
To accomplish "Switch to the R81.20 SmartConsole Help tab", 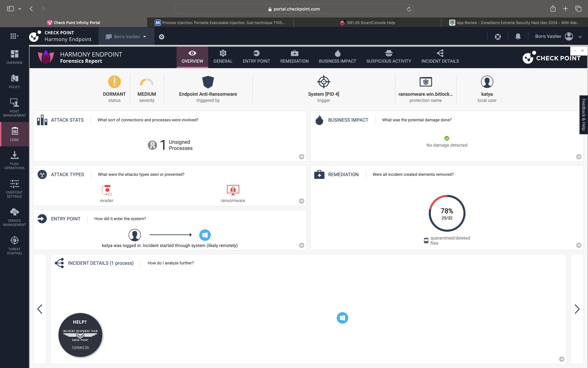I will tap(367, 23).
